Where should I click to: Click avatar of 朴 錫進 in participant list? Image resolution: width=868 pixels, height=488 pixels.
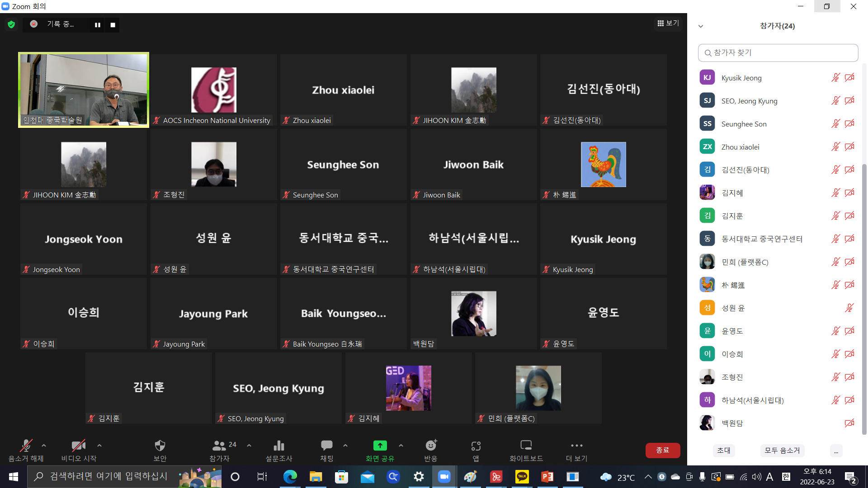point(707,285)
